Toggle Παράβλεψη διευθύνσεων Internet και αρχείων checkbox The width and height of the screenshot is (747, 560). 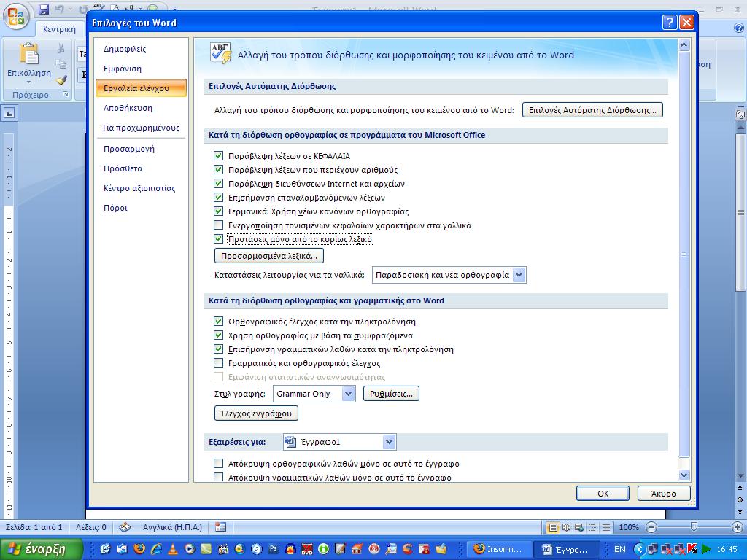[x=218, y=183]
